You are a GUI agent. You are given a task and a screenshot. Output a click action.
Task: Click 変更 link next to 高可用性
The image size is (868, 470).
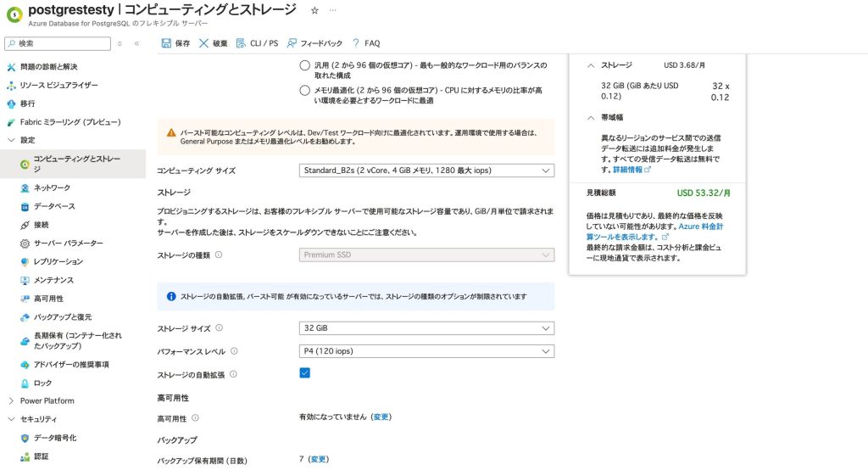click(x=381, y=417)
